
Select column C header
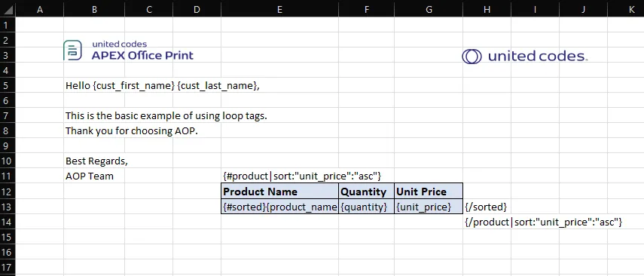tap(148, 10)
